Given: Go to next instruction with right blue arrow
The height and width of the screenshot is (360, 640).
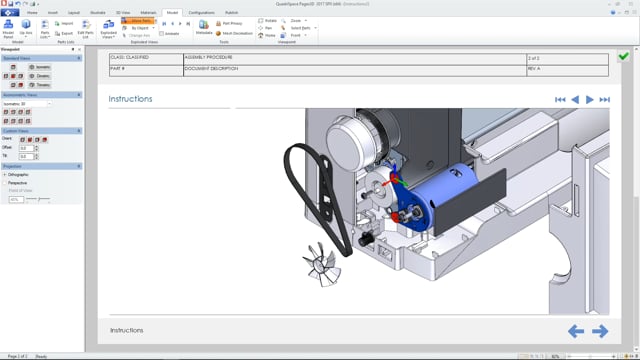Looking at the screenshot, I should (600, 331).
